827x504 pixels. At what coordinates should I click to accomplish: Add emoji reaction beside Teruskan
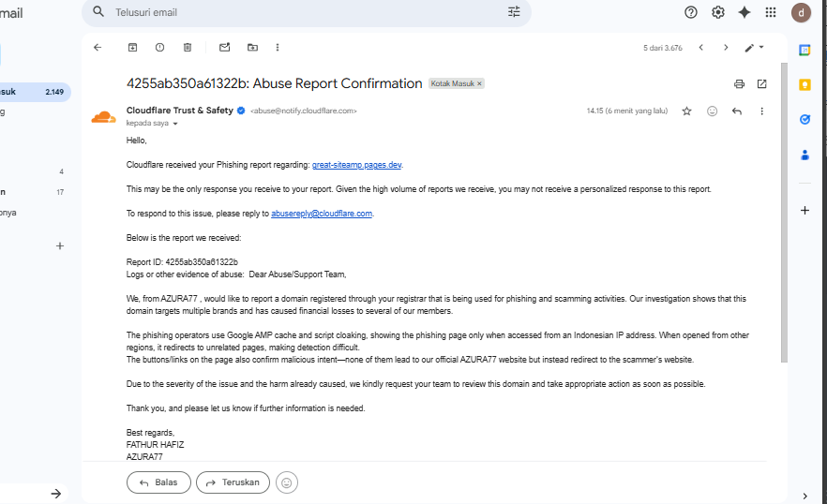point(287,482)
